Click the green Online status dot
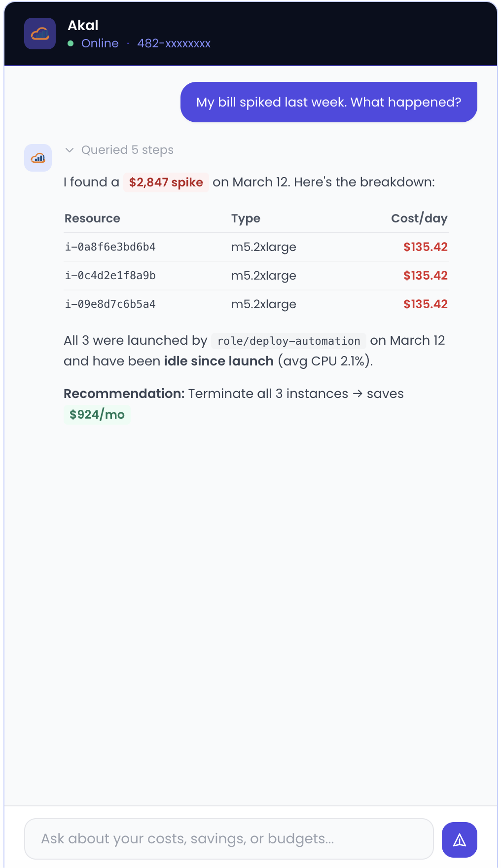This screenshot has height=868, width=501. 71,43
